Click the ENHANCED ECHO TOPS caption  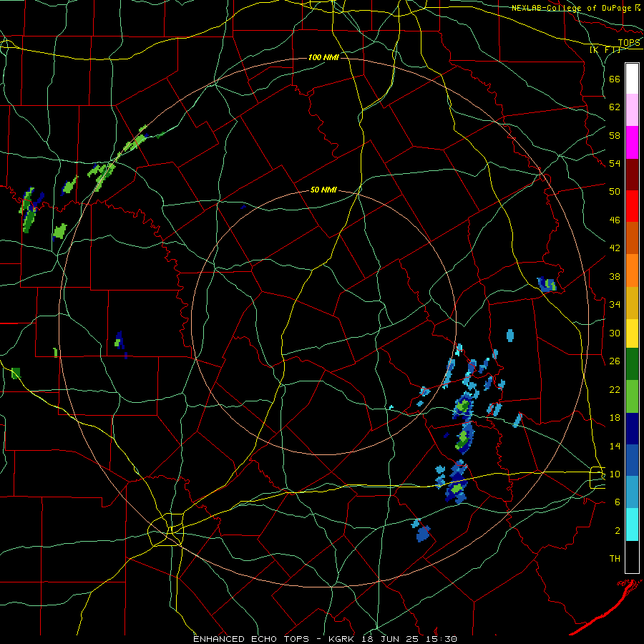(251, 639)
